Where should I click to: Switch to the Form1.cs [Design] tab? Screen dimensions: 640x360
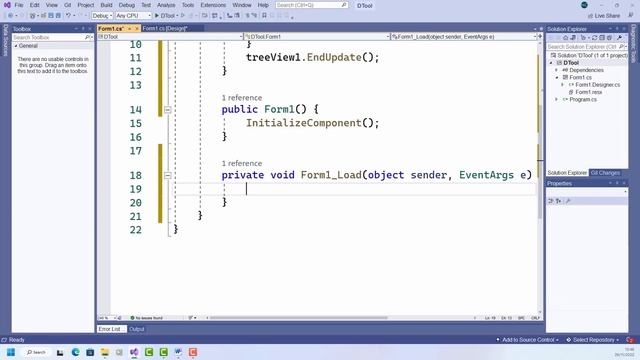165,29
